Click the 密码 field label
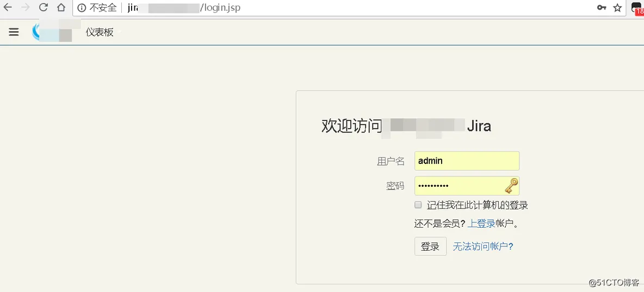Screen dimensions: 644x292 (395, 186)
